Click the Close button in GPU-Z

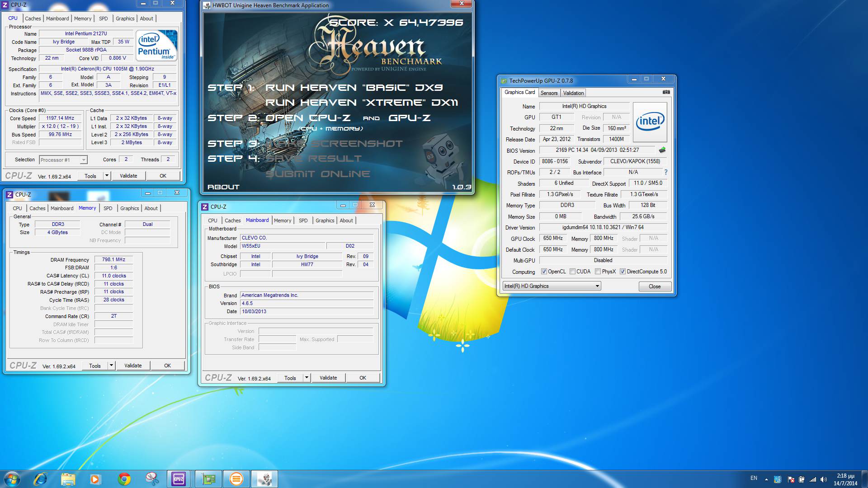(654, 286)
